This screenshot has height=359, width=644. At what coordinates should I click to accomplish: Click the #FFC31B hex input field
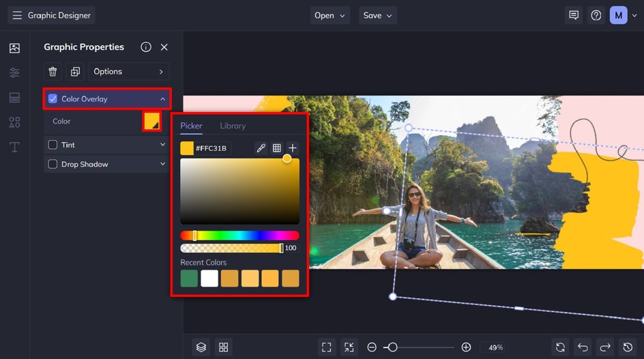point(212,148)
